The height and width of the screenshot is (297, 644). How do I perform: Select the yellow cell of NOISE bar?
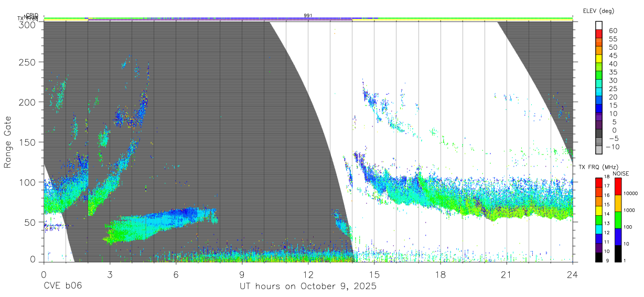(617, 203)
